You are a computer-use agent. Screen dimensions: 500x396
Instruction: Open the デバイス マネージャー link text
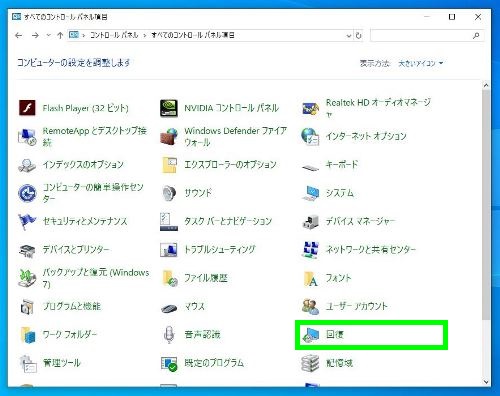pyautogui.click(x=360, y=221)
